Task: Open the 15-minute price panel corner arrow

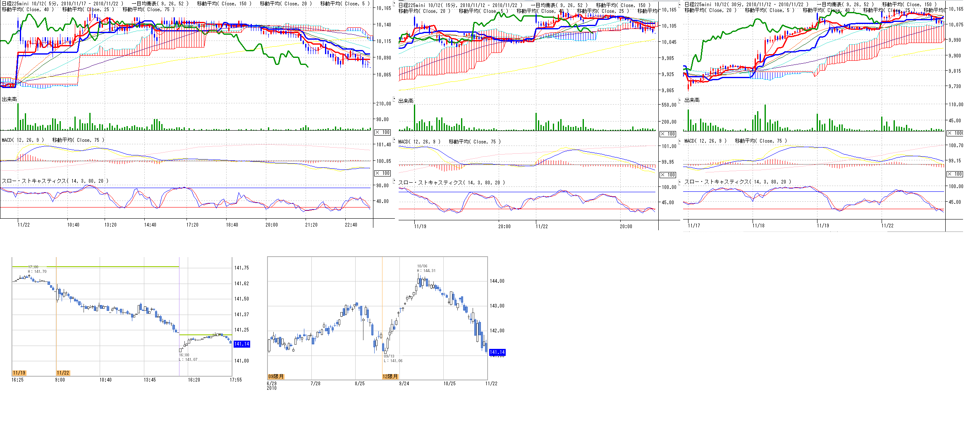Action: (x=394, y=4)
